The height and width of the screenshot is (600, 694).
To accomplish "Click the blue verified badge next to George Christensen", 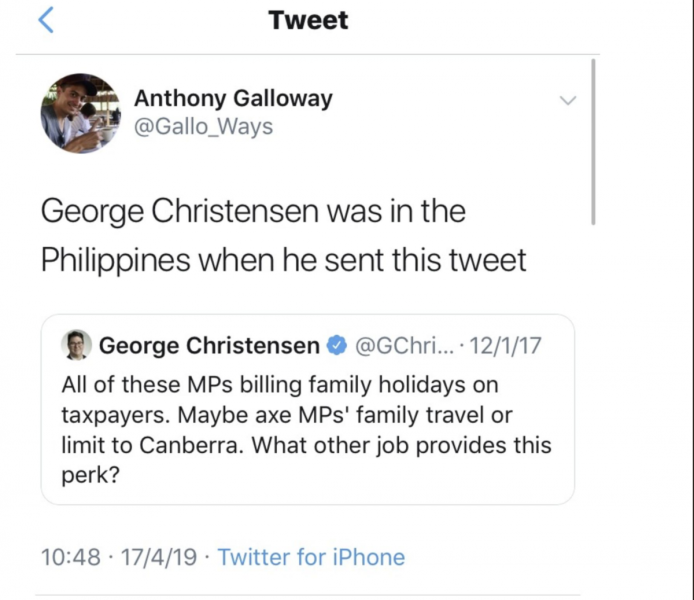I will pyautogui.click(x=337, y=346).
